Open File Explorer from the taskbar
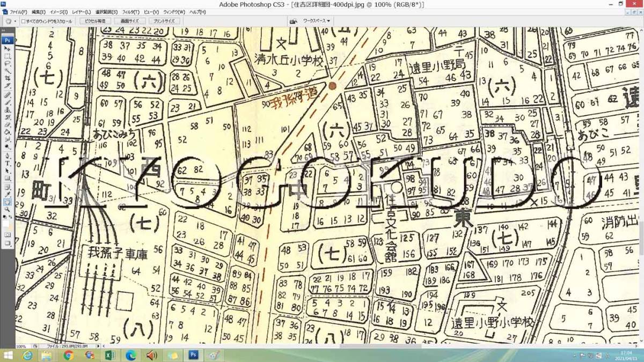The width and height of the screenshot is (644, 362). tap(47, 356)
